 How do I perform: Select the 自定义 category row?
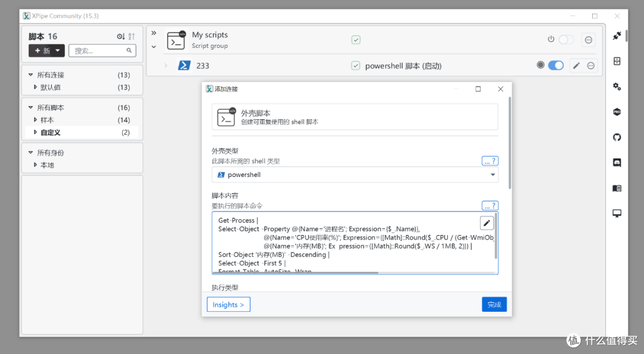82,132
